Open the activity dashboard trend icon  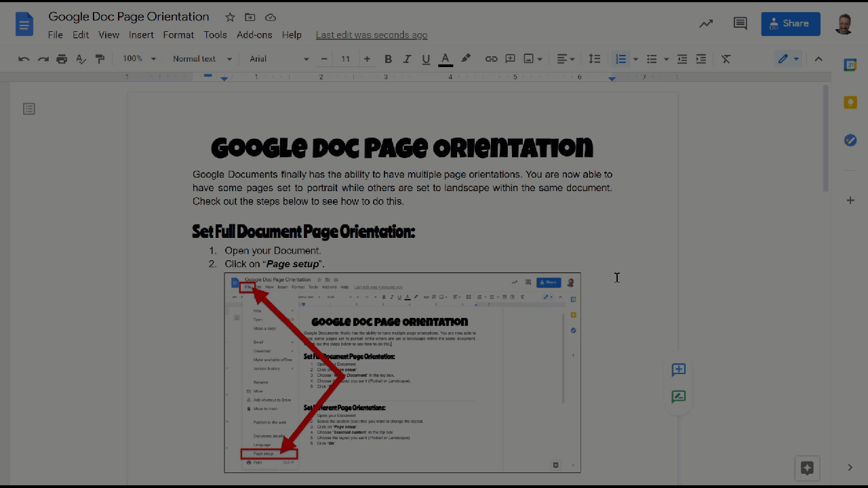706,24
